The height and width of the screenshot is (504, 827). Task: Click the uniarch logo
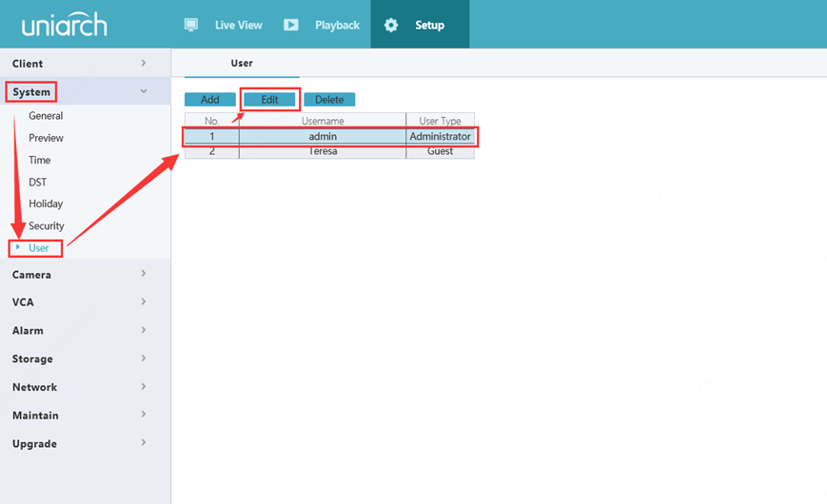pos(65,25)
